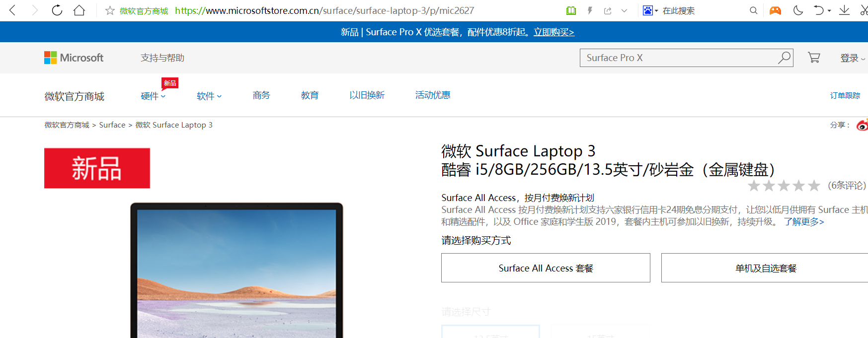Open the 教育 menu item

pos(310,95)
